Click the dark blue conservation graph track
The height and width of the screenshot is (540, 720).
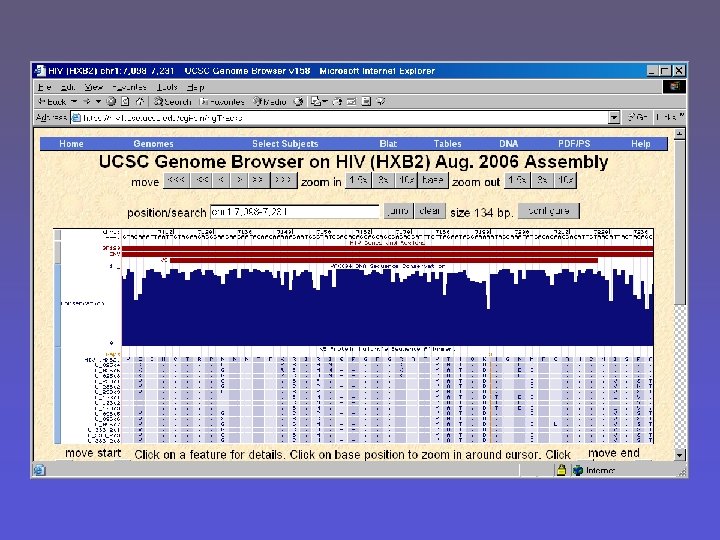click(x=387, y=310)
